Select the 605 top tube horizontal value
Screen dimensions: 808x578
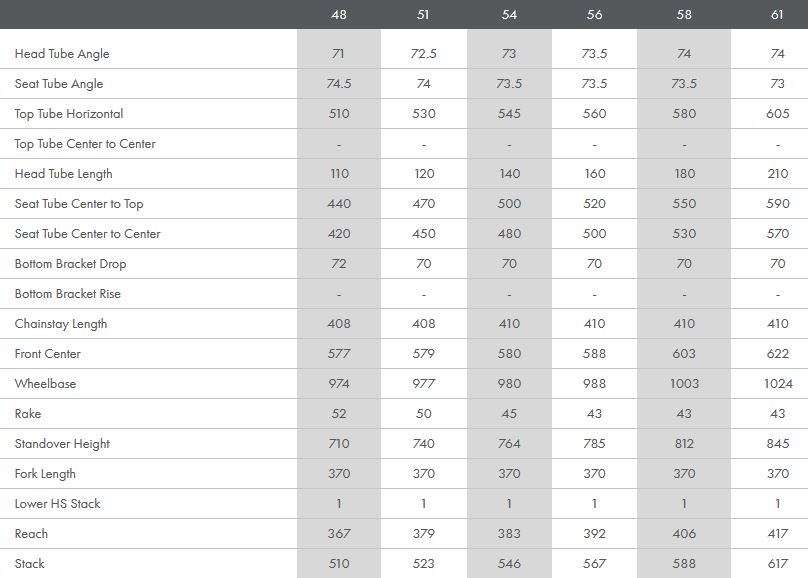[x=777, y=114]
